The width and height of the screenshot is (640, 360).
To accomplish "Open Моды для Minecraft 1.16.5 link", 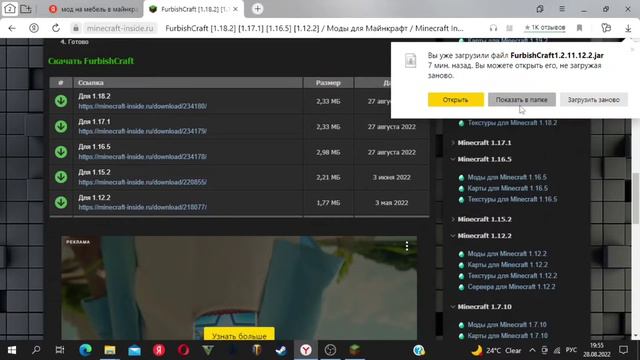I will pyautogui.click(x=507, y=177).
